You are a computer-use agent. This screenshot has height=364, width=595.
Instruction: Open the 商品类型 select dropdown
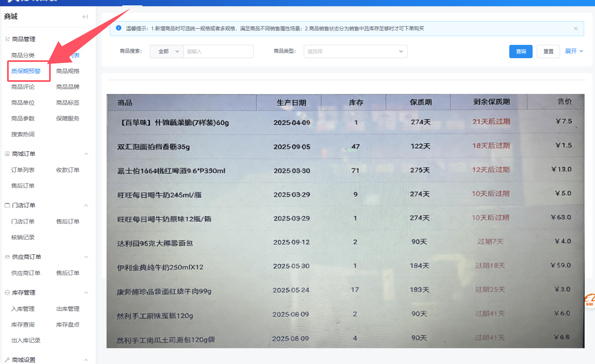(355, 52)
